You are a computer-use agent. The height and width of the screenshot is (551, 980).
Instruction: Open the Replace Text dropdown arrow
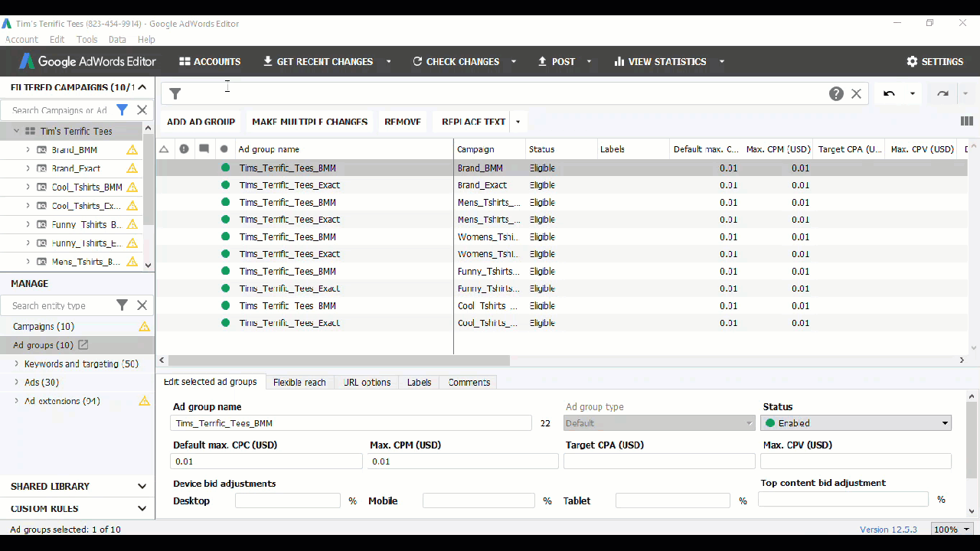[518, 122]
